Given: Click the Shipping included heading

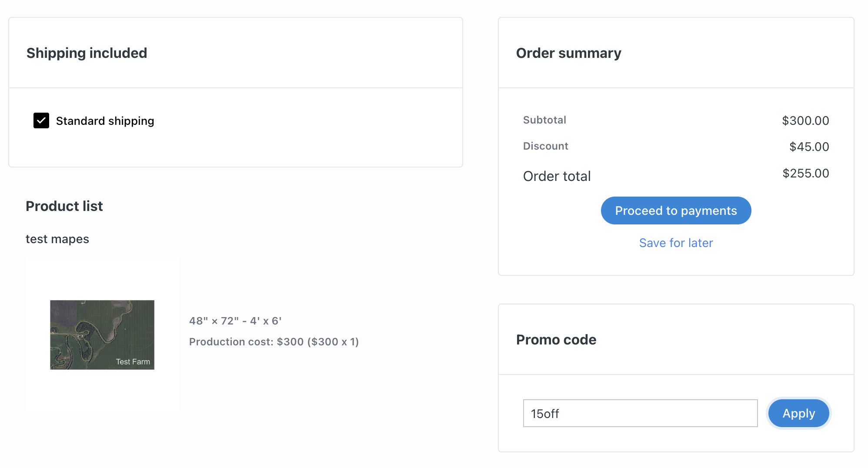Looking at the screenshot, I should point(87,53).
